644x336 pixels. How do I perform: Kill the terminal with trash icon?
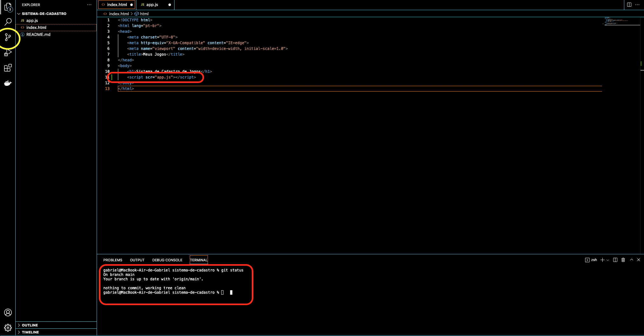click(x=623, y=260)
